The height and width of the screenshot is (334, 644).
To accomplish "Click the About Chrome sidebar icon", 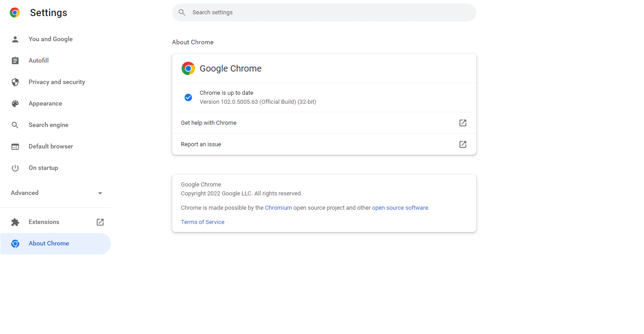I will tap(15, 243).
